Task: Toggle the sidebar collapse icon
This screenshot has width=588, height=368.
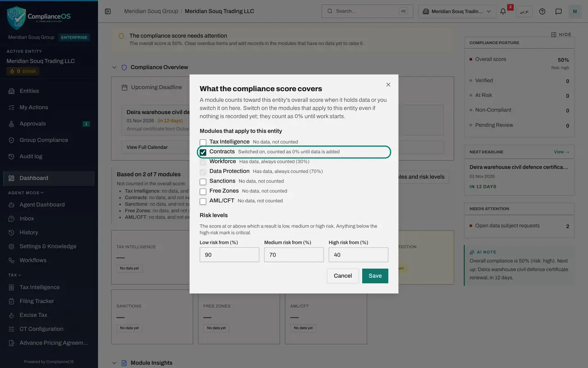Action: point(108,11)
